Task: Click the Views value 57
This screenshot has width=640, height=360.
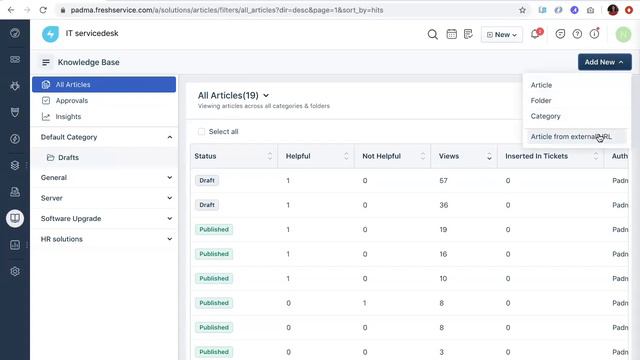Action: pyautogui.click(x=443, y=180)
